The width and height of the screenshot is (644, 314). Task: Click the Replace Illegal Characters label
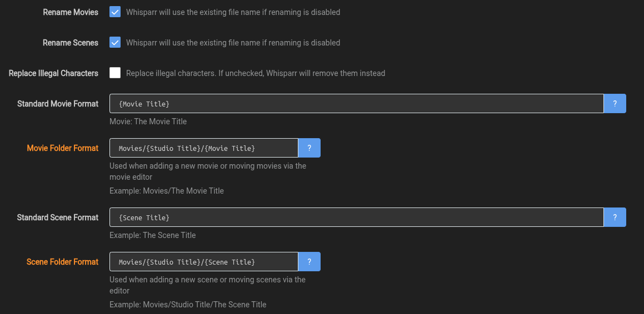[x=53, y=73]
